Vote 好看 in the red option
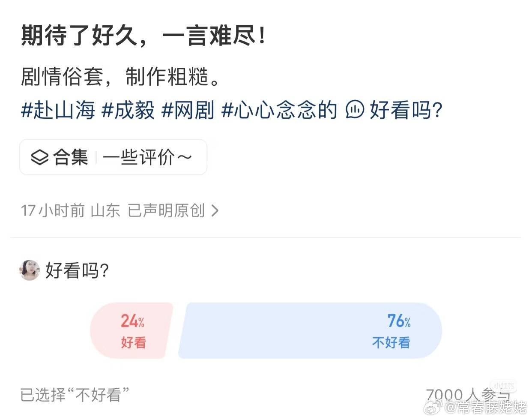 (132, 330)
